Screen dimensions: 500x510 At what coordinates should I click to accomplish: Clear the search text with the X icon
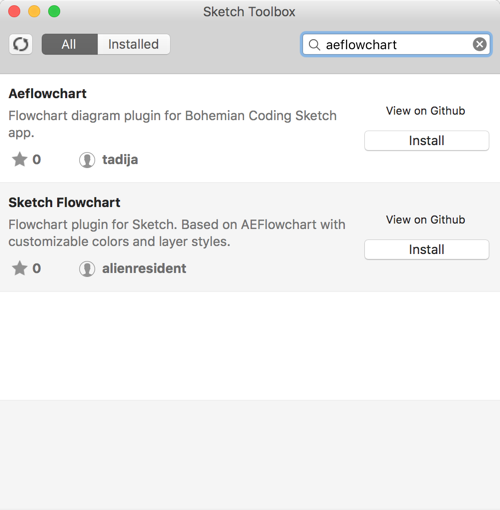tap(479, 44)
